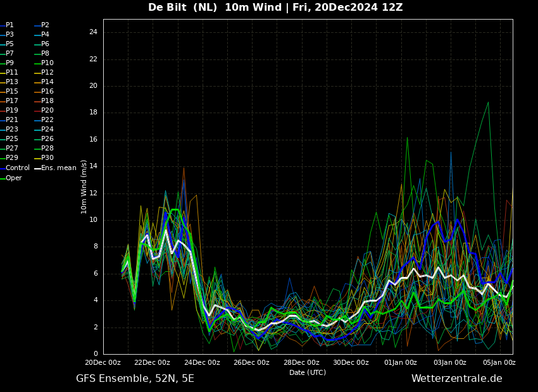
Task: Pick legend label P24
Action: 47,129
